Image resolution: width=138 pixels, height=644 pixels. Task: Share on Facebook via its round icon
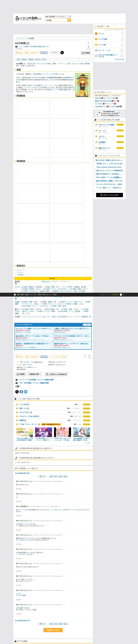(x=21, y=392)
